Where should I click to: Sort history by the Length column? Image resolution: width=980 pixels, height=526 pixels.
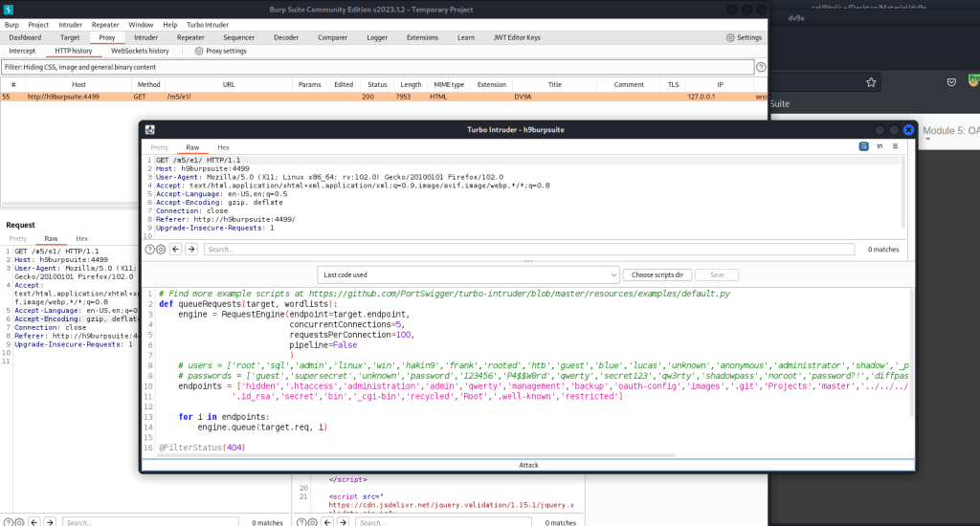click(411, 84)
